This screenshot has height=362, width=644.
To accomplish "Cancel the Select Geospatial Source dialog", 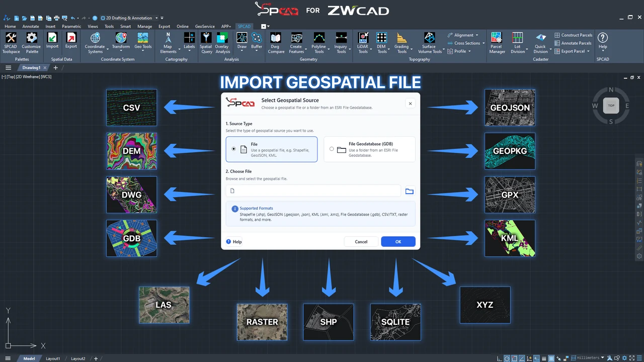I will (361, 242).
